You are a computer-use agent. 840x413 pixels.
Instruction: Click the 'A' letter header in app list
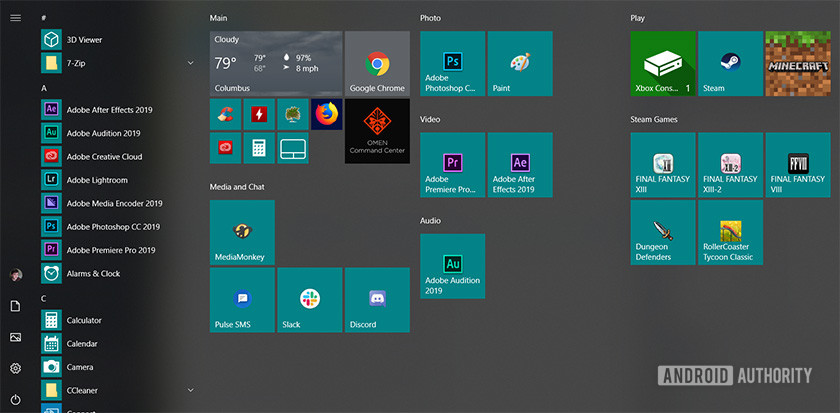pyautogui.click(x=44, y=88)
